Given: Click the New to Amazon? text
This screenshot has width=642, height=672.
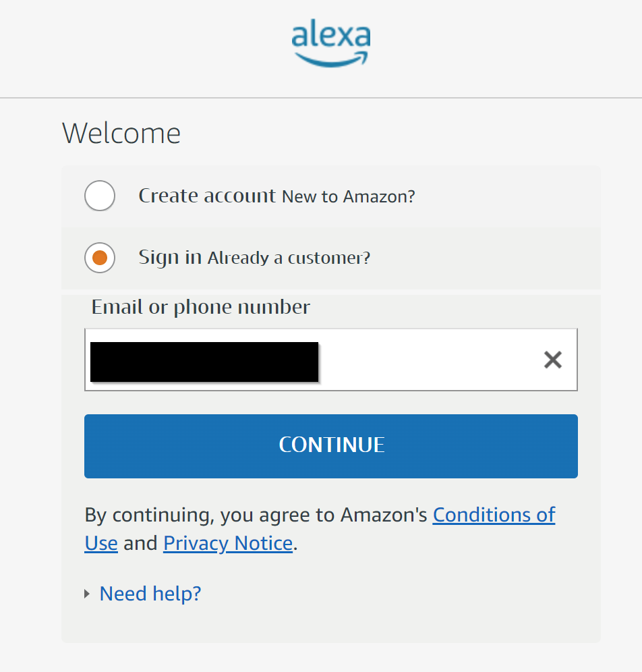Looking at the screenshot, I should 349,197.
